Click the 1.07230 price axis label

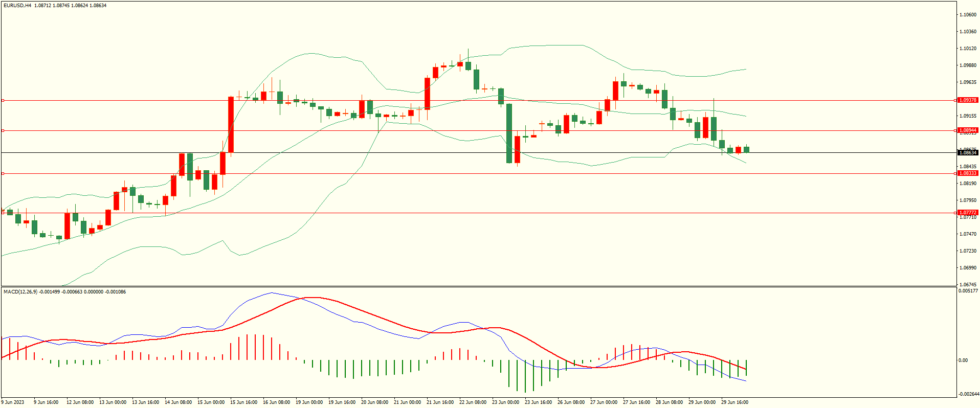pyautogui.click(x=968, y=251)
